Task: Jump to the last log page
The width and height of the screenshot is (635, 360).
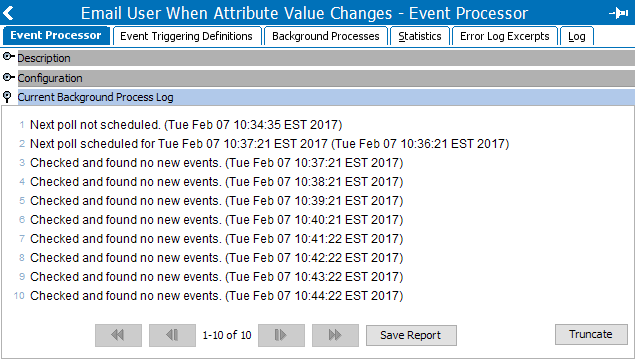Action: [x=335, y=335]
